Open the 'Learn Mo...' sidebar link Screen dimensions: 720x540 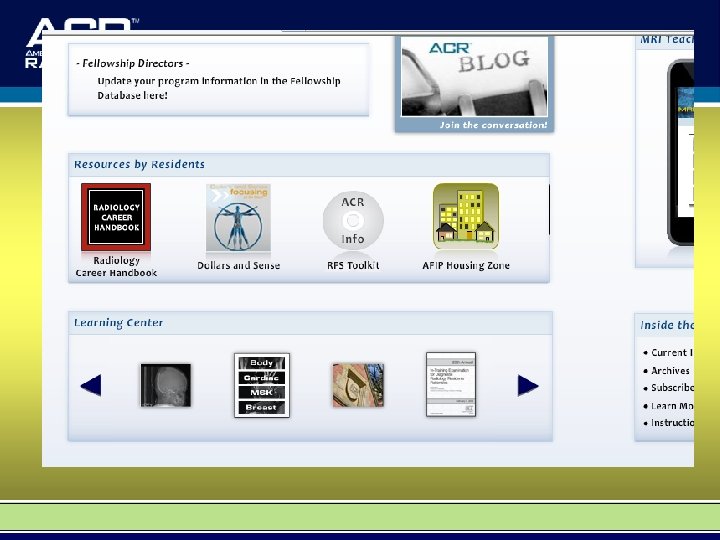coord(672,406)
